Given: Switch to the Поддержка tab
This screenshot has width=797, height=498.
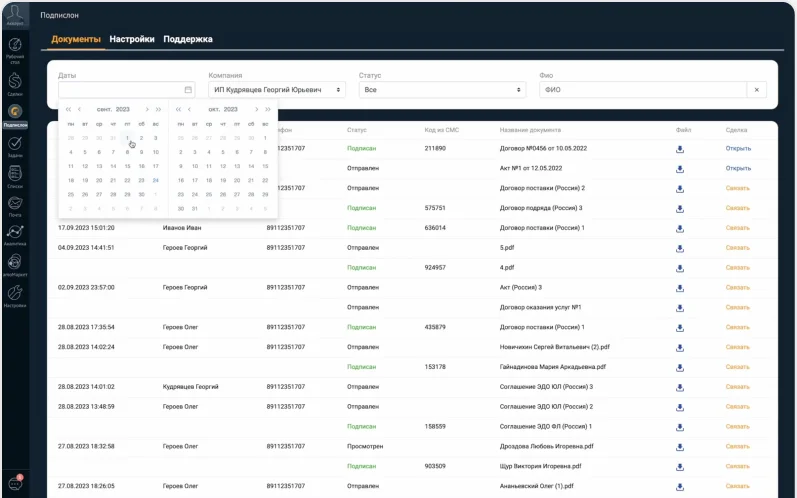Looking at the screenshot, I should pos(188,39).
